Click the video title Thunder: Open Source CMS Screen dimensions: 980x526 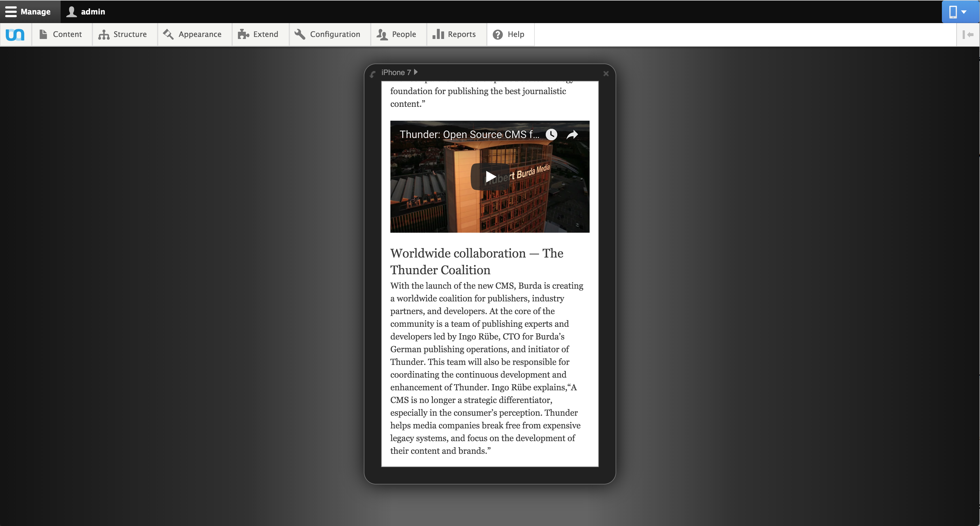(469, 134)
